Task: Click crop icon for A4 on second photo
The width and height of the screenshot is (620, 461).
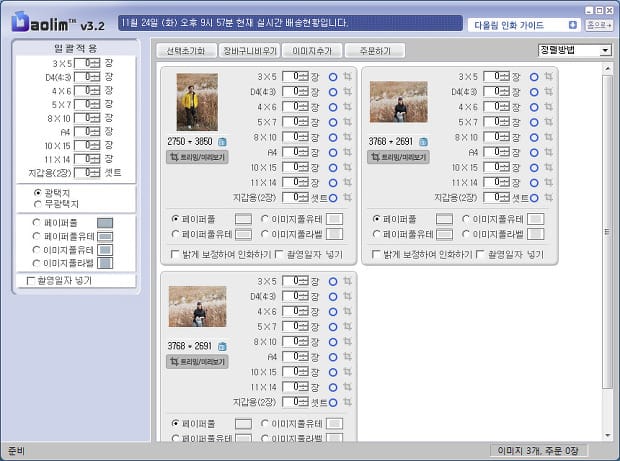Action: (x=549, y=152)
